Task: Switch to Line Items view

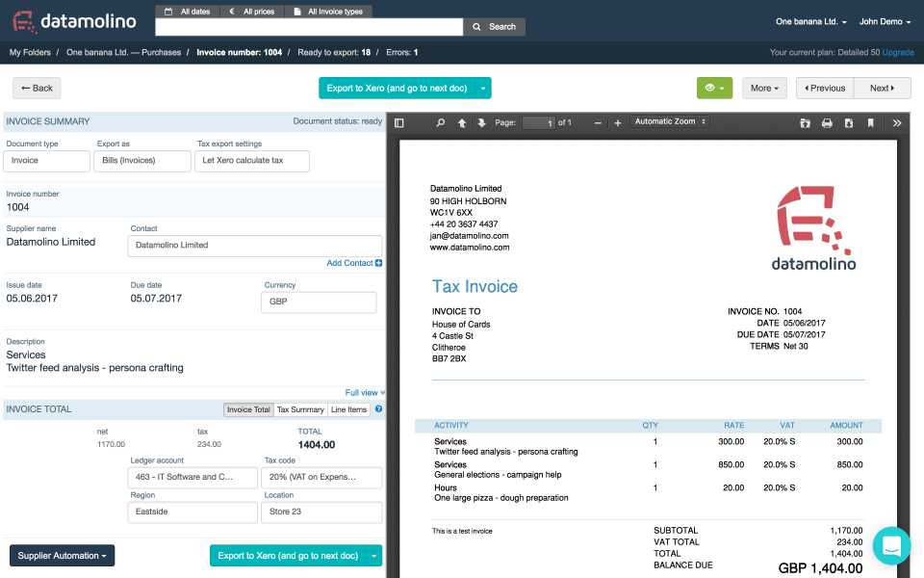Action: pos(348,409)
